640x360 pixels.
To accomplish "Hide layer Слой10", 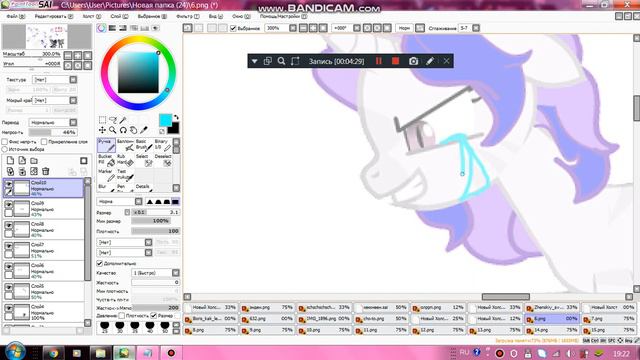I will click(x=9, y=184).
